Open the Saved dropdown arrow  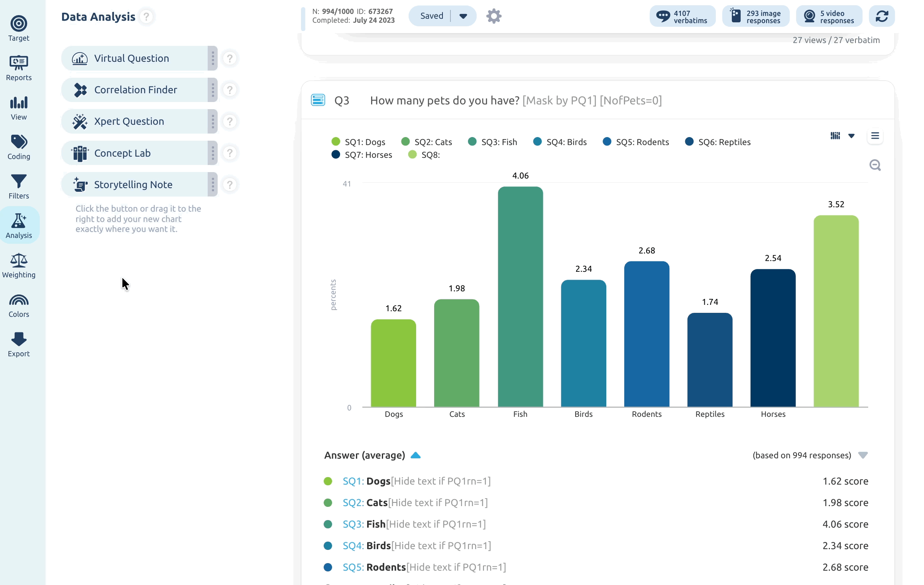(x=463, y=16)
